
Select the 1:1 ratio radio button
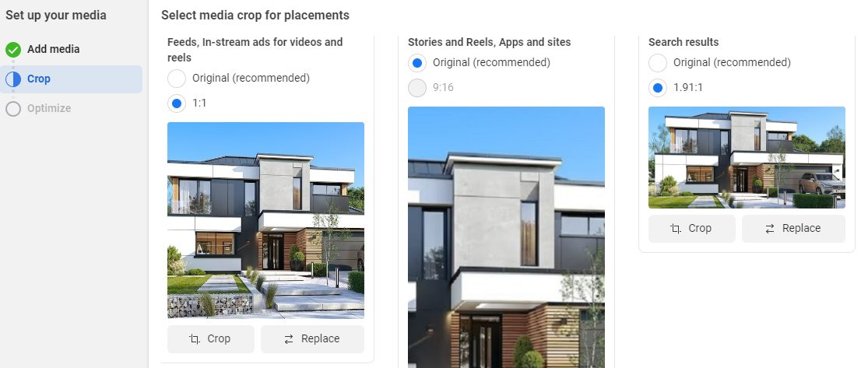pos(177,103)
